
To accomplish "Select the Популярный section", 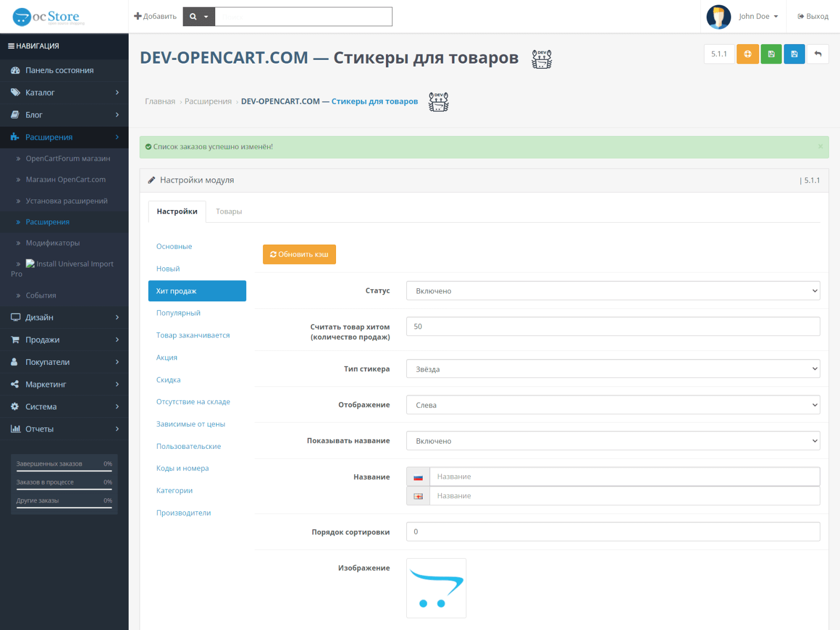I will pos(197,313).
